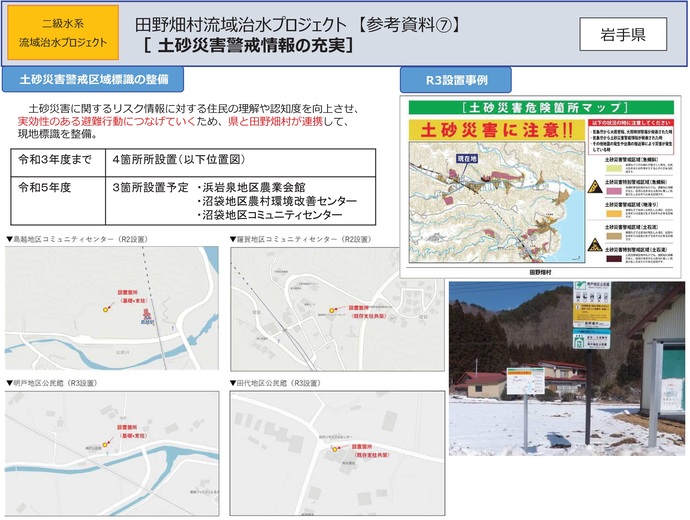Click the 岩手県 box
The height and width of the screenshot is (520, 690).
[x=623, y=34]
